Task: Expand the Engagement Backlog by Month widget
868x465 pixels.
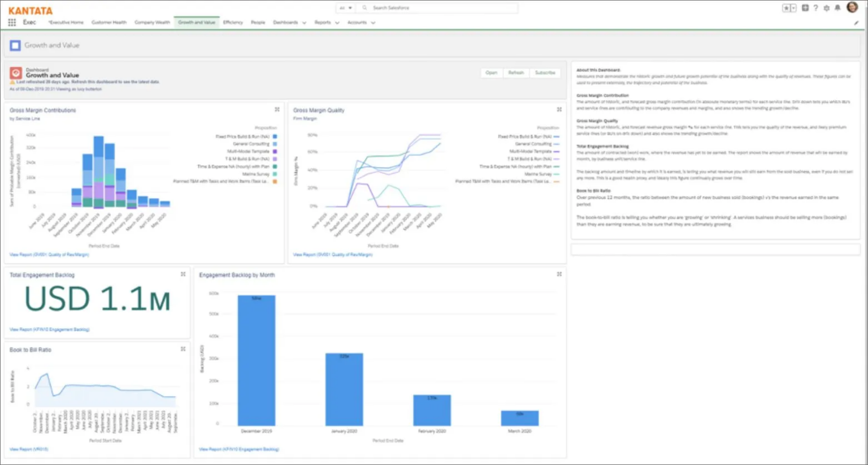Action: pyautogui.click(x=559, y=274)
